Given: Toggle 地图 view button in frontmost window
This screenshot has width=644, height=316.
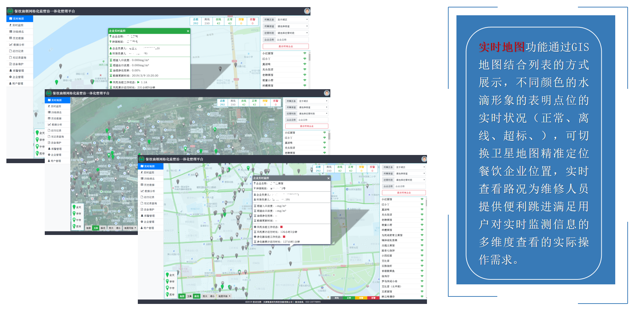Looking at the screenshot, I should [182, 296].
